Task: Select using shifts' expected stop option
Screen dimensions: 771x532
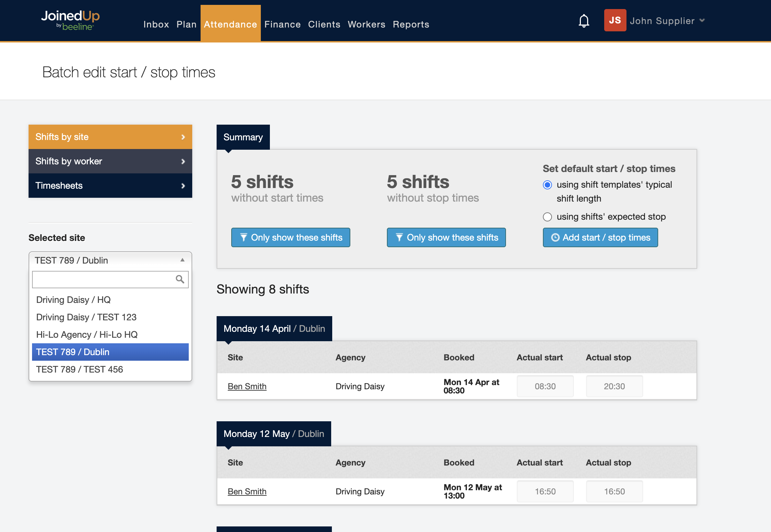Action: [x=547, y=217]
